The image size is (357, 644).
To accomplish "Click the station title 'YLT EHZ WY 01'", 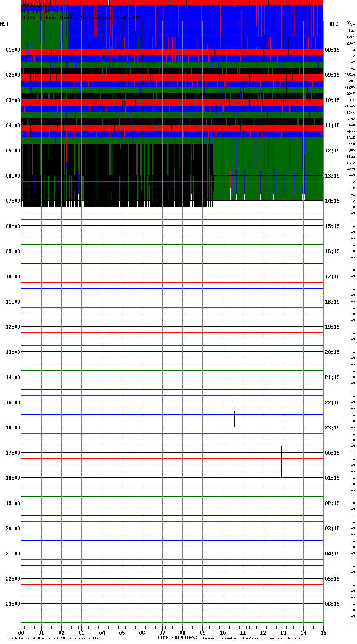I will 40,11.
